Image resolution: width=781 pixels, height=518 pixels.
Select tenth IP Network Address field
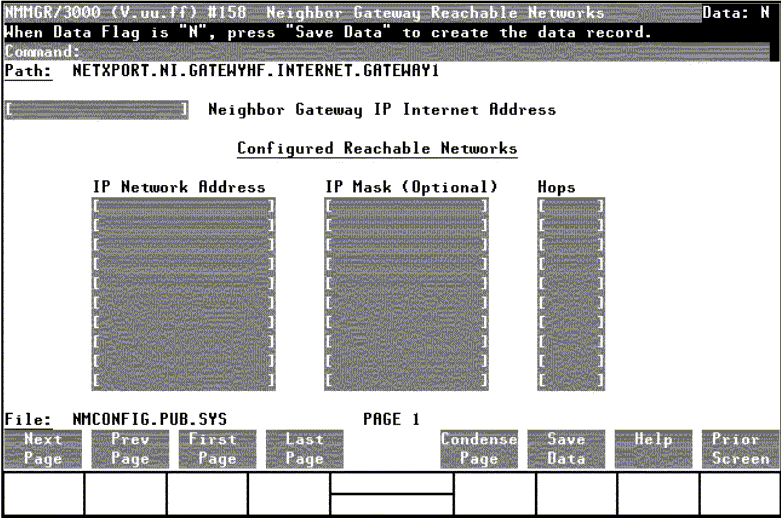184,381
